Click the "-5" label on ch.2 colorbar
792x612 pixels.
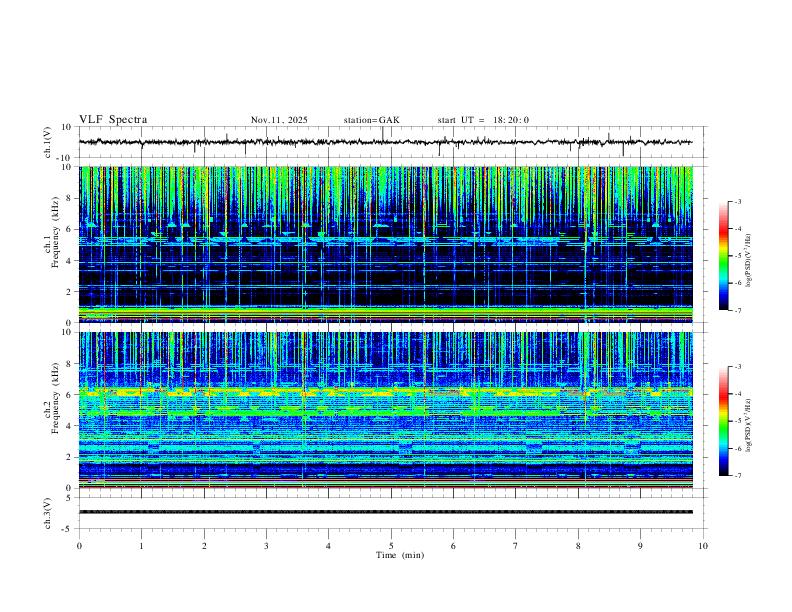tap(738, 421)
